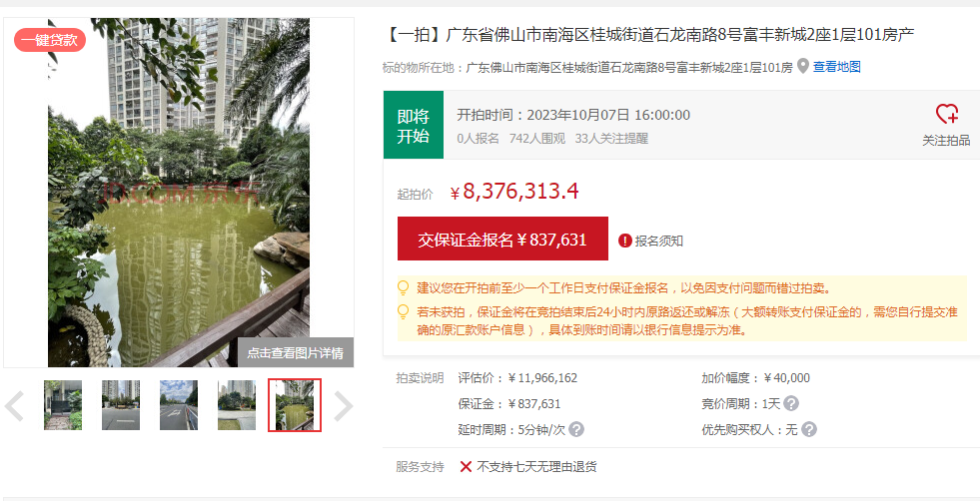Click help icon next to 竞价周期
The image size is (980, 501).
[x=790, y=403]
